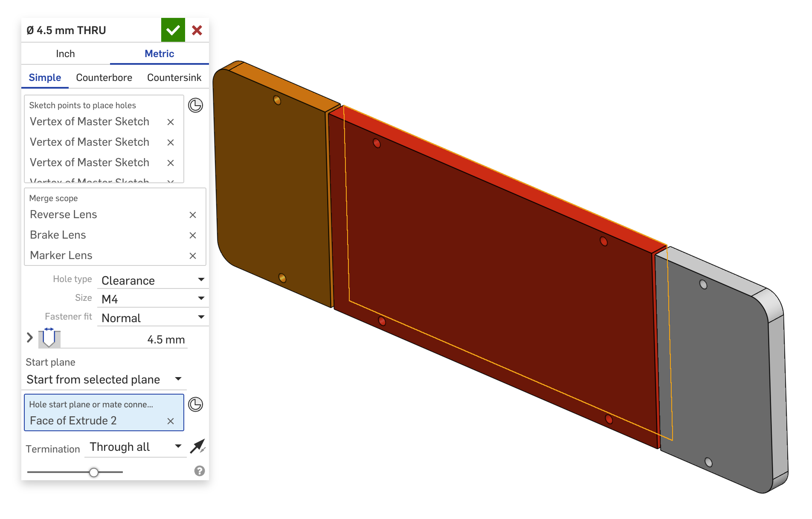Screen dimensions: 812x519
Task: Focus the hole start plane selection box
Action: (x=104, y=412)
